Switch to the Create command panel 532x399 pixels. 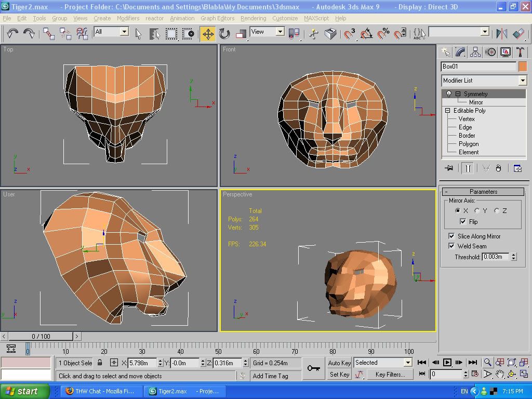pyautogui.click(x=445, y=52)
